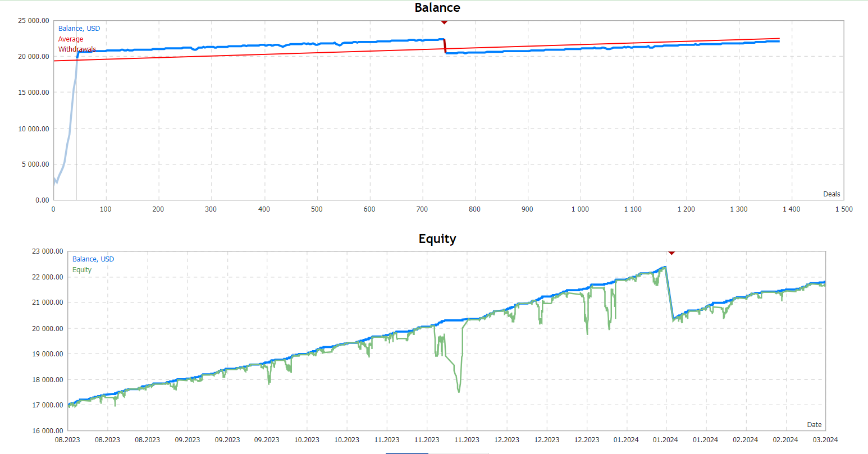
Task: Click the blue tab indicator at bottom
Action: 406,452
